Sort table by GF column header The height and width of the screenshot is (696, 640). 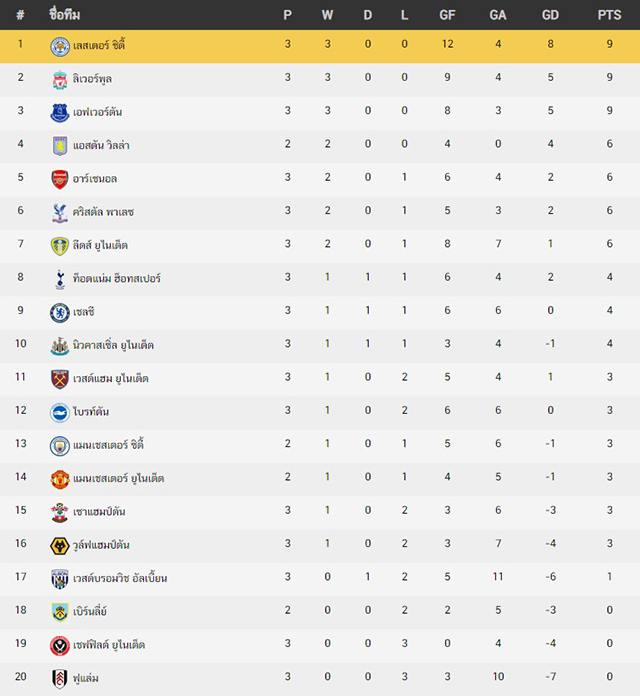[447, 15]
